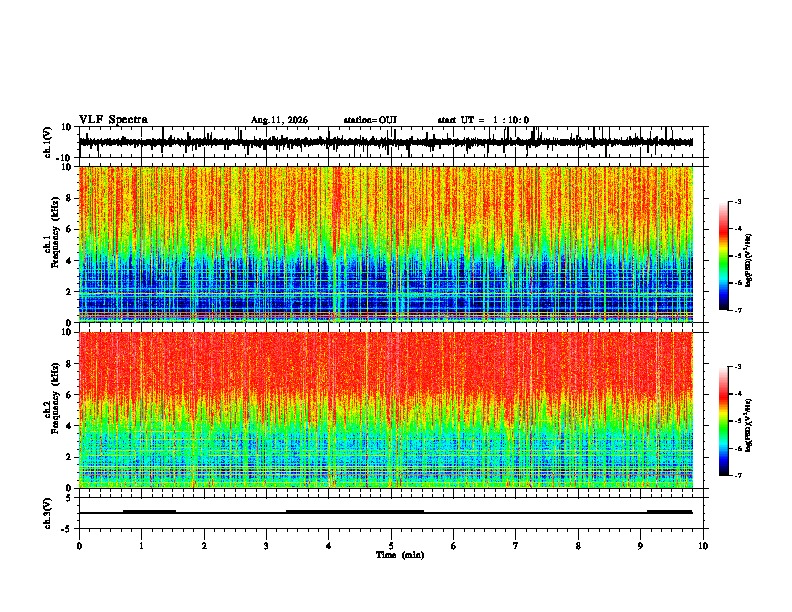Click the time axis tick label "6"
The width and height of the screenshot is (792, 612).
coord(454,546)
